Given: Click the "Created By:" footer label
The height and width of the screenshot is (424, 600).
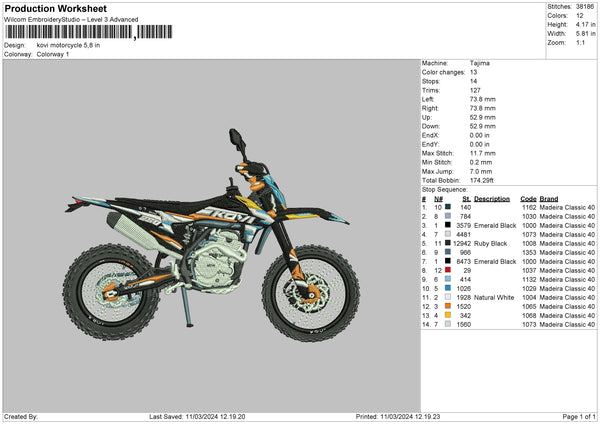Looking at the screenshot, I should (x=21, y=417).
